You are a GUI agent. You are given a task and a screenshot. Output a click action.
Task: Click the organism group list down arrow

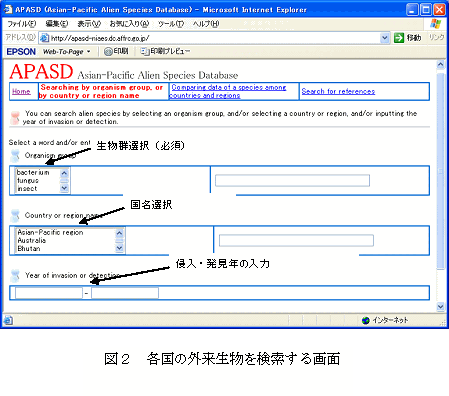(x=64, y=188)
